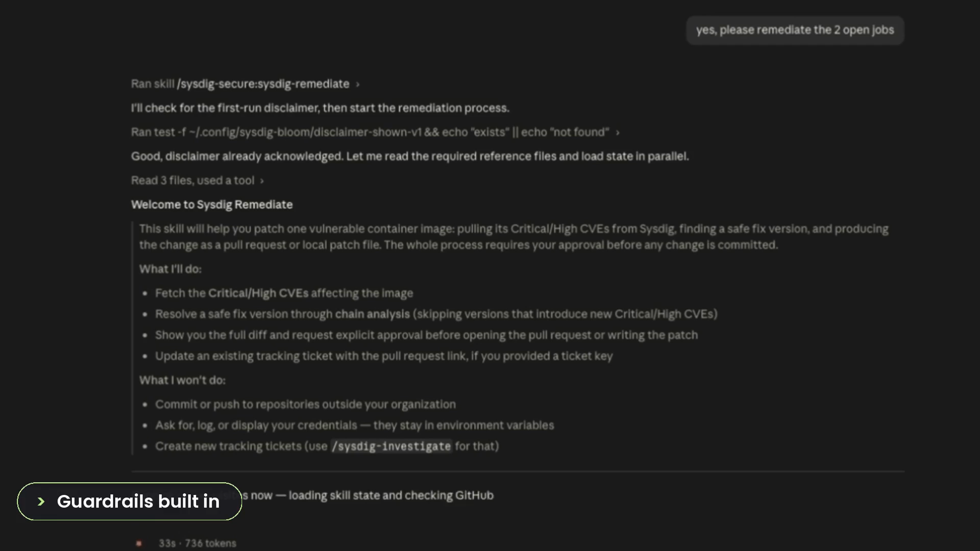This screenshot has width=980, height=551.
Task: Click the 'chain analysis' bold text
Action: (x=372, y=314)
